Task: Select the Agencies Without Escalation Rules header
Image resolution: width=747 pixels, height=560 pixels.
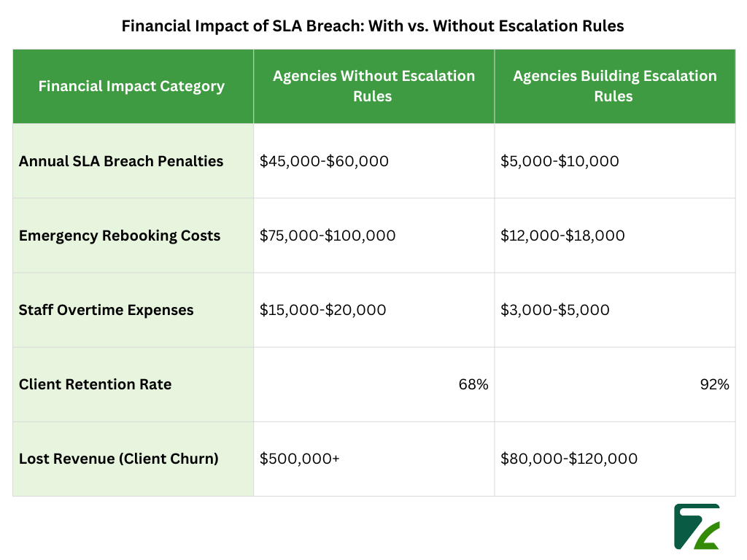Action: click(x=373, y=85)
